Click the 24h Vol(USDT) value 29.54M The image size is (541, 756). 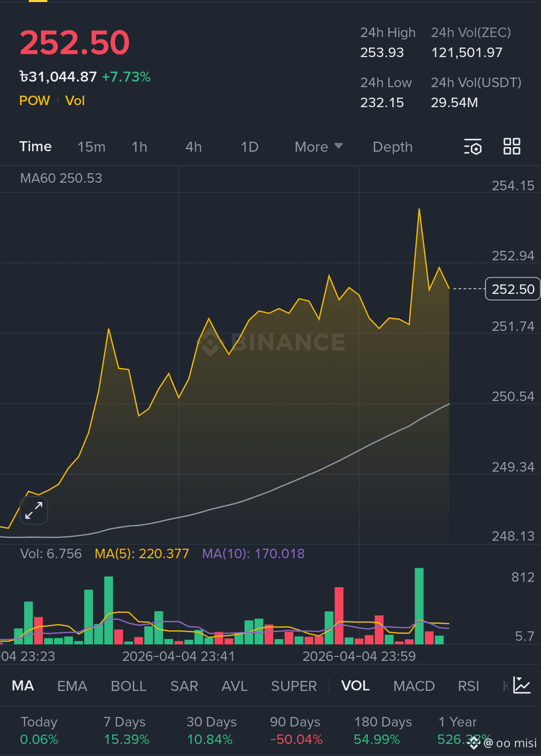[x=455, y=103]
